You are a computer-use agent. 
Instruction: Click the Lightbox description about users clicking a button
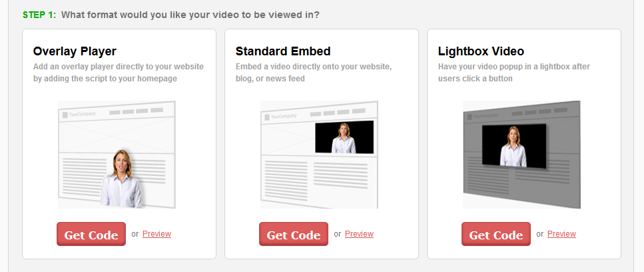514,72
